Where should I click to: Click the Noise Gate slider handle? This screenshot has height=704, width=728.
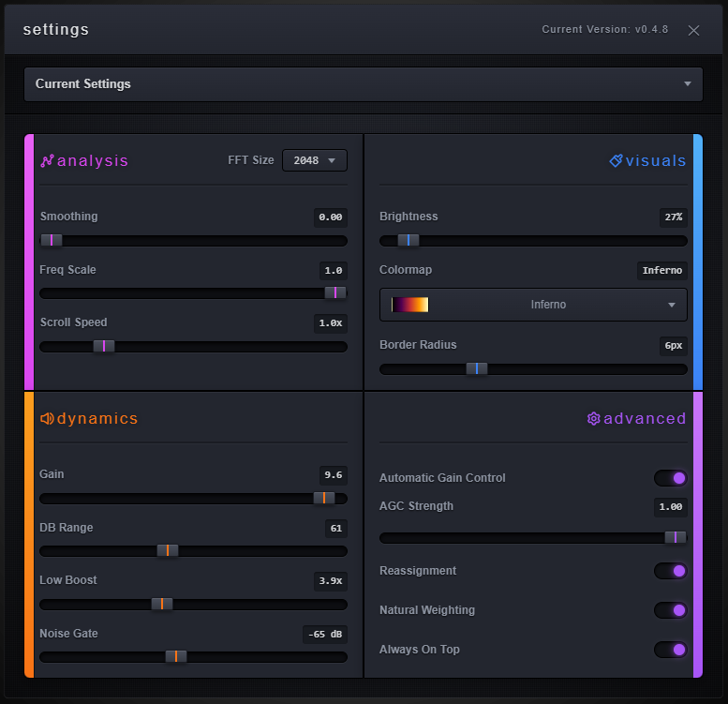[176, 656]
